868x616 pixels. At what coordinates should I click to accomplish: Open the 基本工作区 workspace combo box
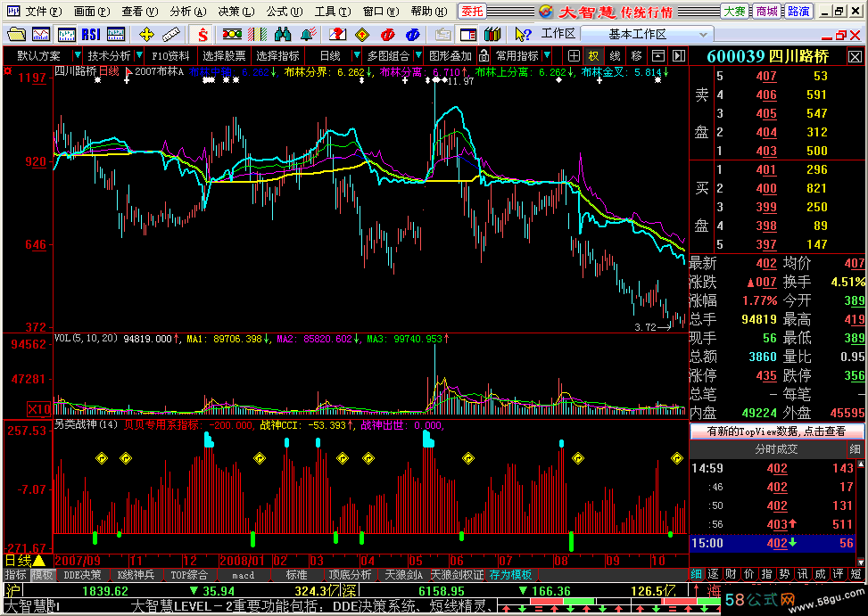tap(647, 34)
